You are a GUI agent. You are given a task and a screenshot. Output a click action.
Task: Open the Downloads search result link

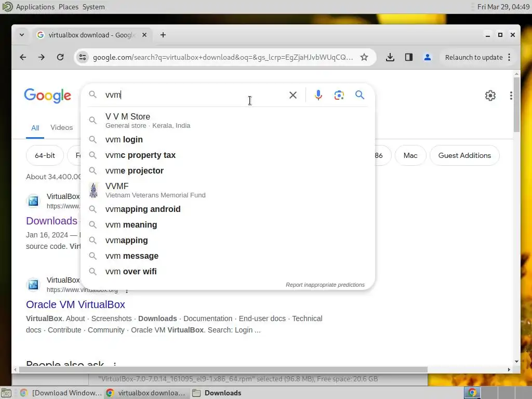pos(51,221)
